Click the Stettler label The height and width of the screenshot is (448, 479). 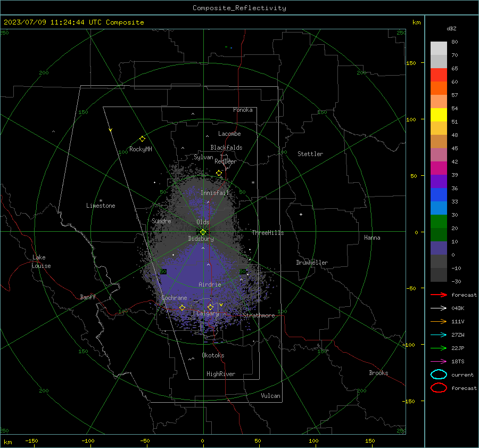310,154
